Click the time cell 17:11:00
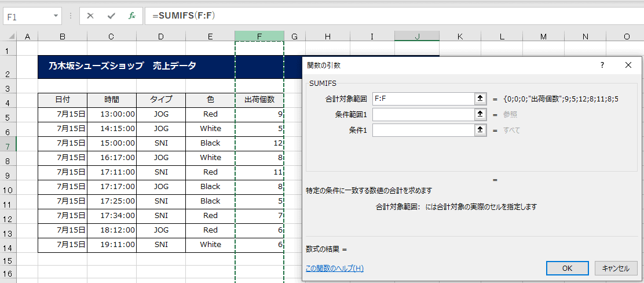 pyautogui.click(x=111, y=172)
